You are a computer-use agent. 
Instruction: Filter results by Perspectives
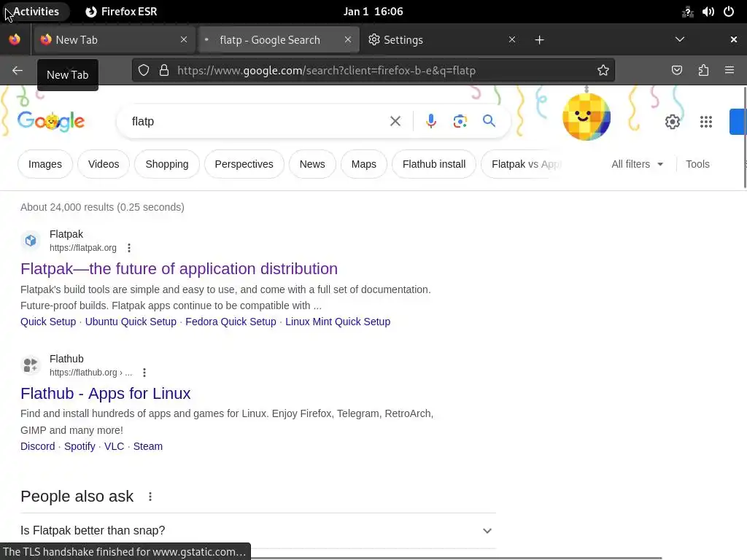click(244, 164)
